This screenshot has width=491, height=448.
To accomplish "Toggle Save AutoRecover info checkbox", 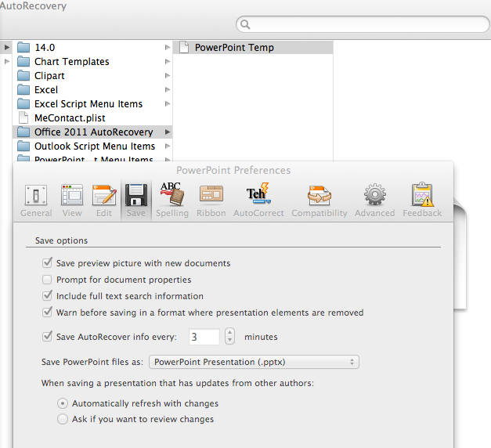I will [47, 336].
